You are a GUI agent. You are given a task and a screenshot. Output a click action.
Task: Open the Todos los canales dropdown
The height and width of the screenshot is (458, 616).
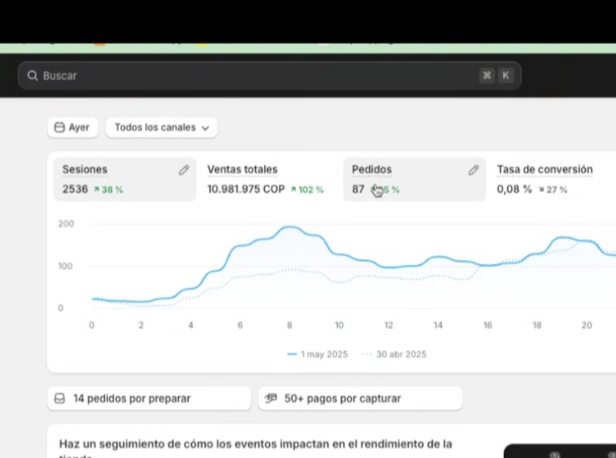tap(161, 128)
